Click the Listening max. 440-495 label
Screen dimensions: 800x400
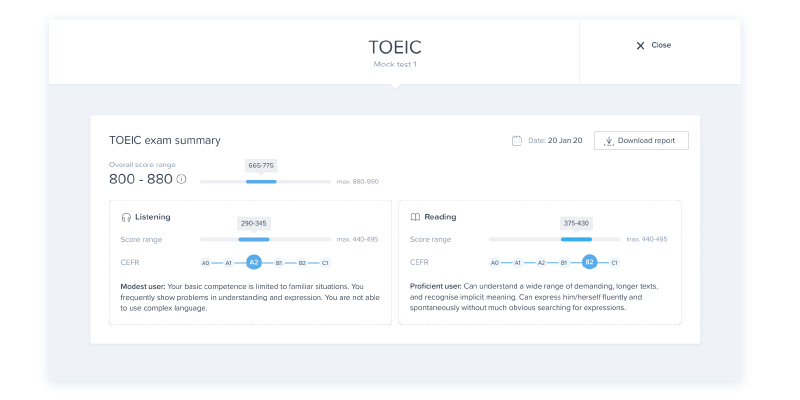pyautogui.click(x=358, y=239)
